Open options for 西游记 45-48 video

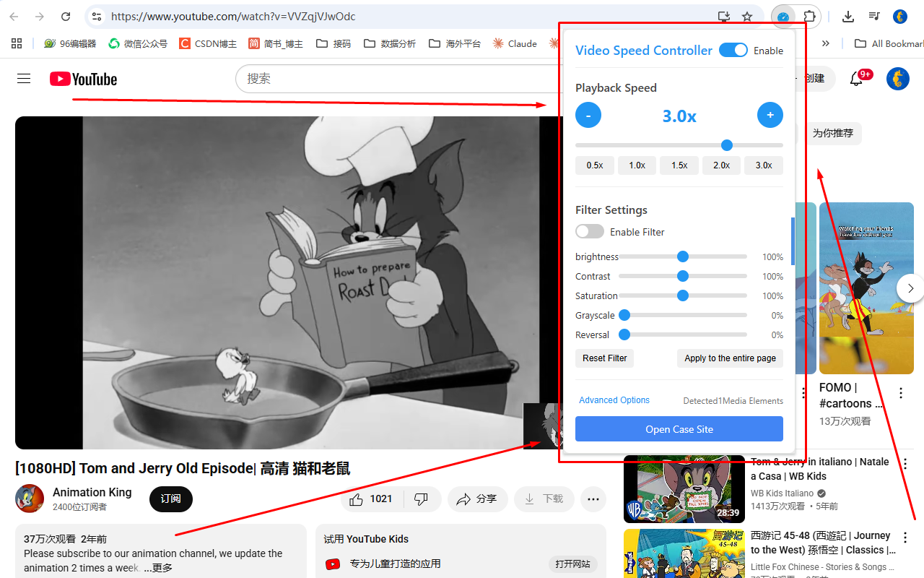(905, 538)
